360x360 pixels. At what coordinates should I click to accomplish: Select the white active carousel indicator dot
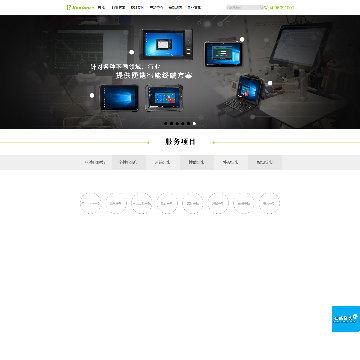(x=194, y=124)
